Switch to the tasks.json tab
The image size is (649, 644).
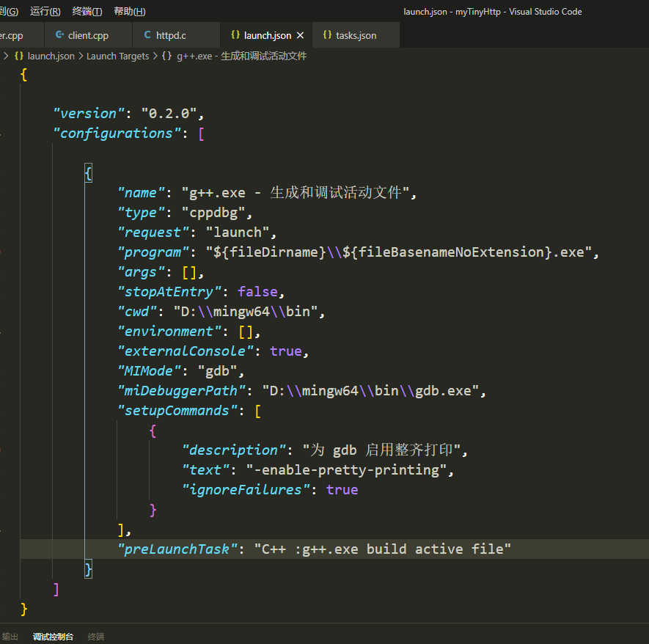tap(356, 35)
